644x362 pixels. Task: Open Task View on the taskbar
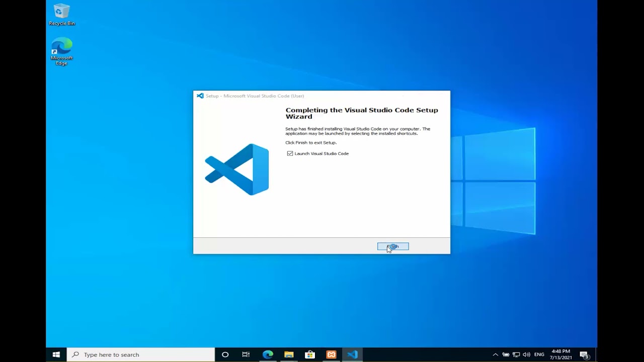point(246,354)
